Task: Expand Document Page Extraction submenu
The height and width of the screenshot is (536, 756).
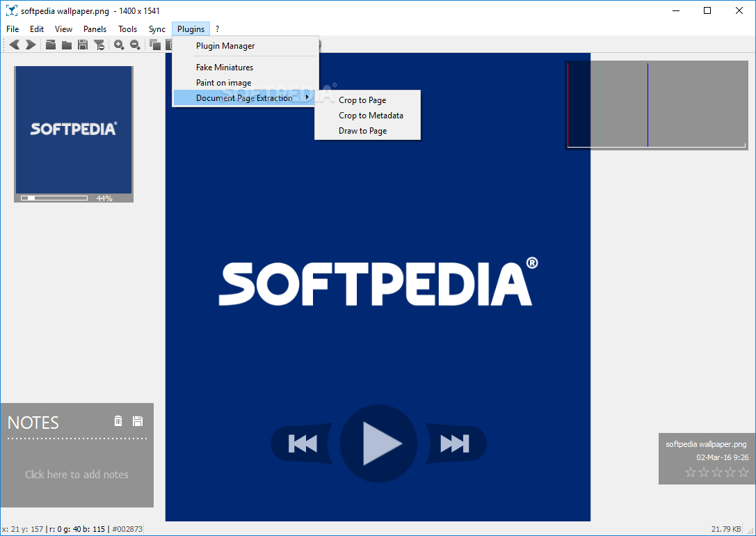Action: coord(244,98)
